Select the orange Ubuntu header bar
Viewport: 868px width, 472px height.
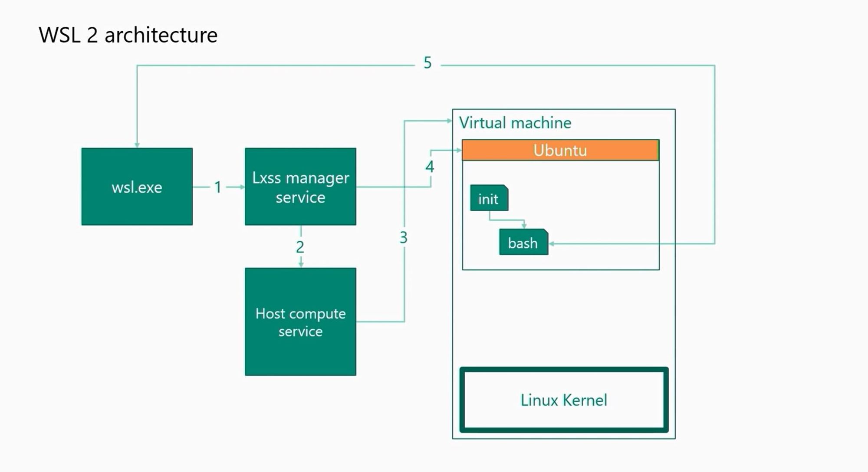coord(560,150)
